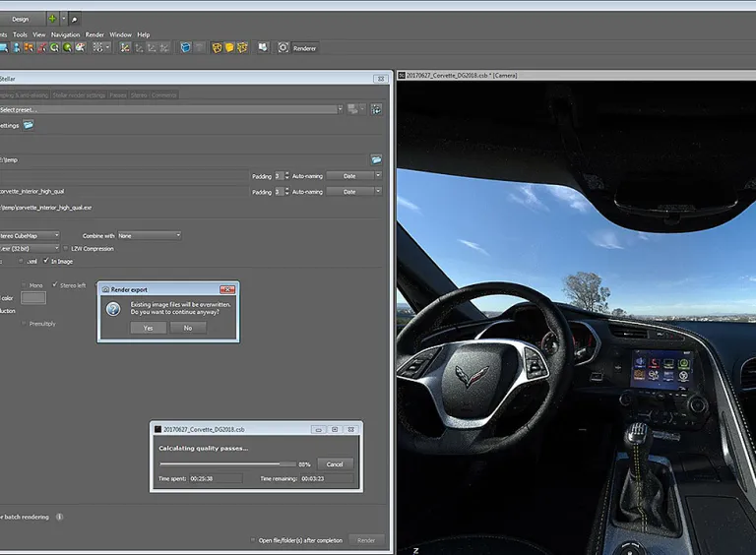756x555 pixels.
Task: Click the grey icon right of blue cube
Action: click(200, 47)
